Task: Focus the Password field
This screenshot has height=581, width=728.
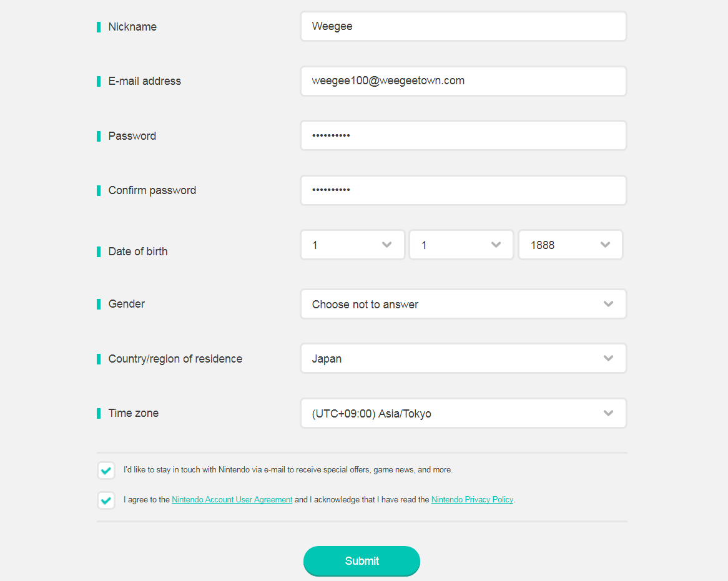Action: 463,135
